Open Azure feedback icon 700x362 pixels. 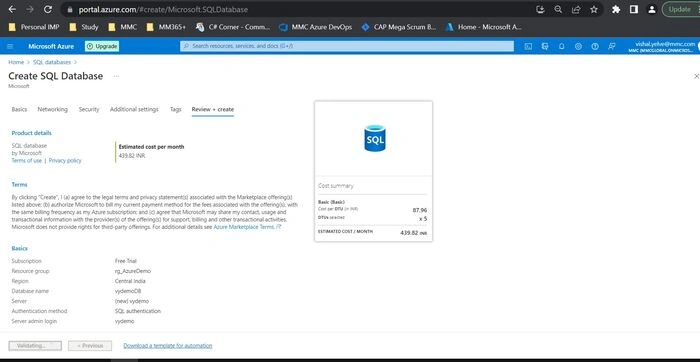pyautogui.click(x=612, y=46)
